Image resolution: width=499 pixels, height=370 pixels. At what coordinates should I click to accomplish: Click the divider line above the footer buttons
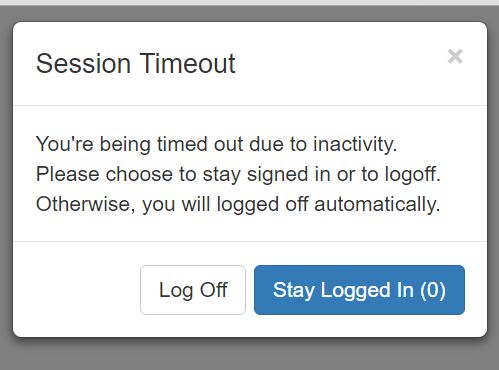coord(250,241)
